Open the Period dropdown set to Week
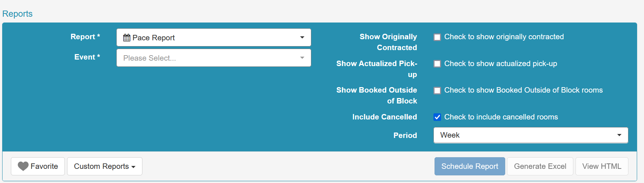644x183 pixels. click(x=531, y=135)
